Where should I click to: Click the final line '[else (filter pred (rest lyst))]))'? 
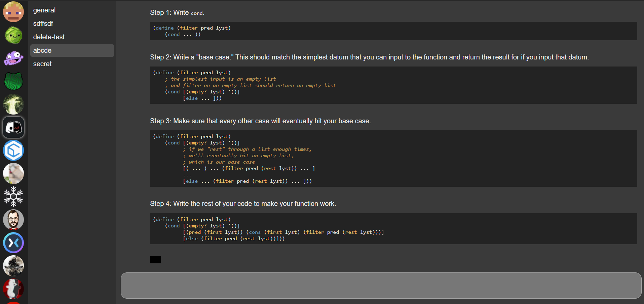coord(234,238)
